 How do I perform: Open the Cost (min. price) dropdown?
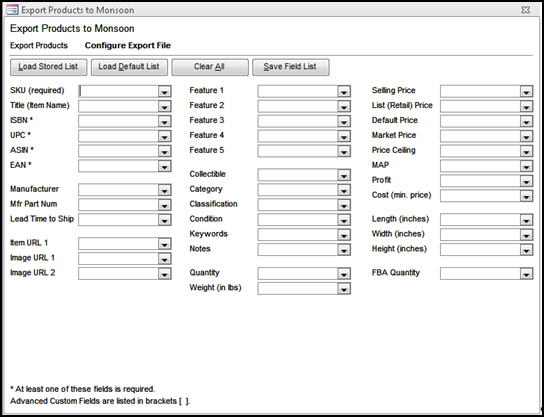526,196
